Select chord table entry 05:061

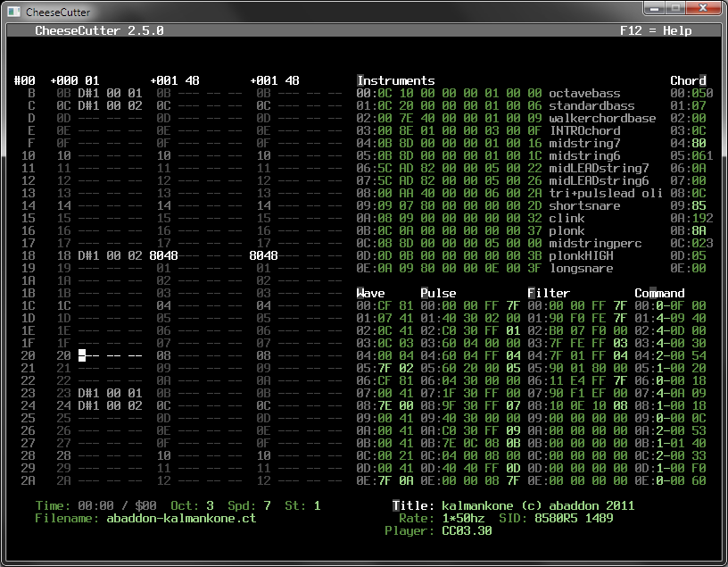click(691, 156)
